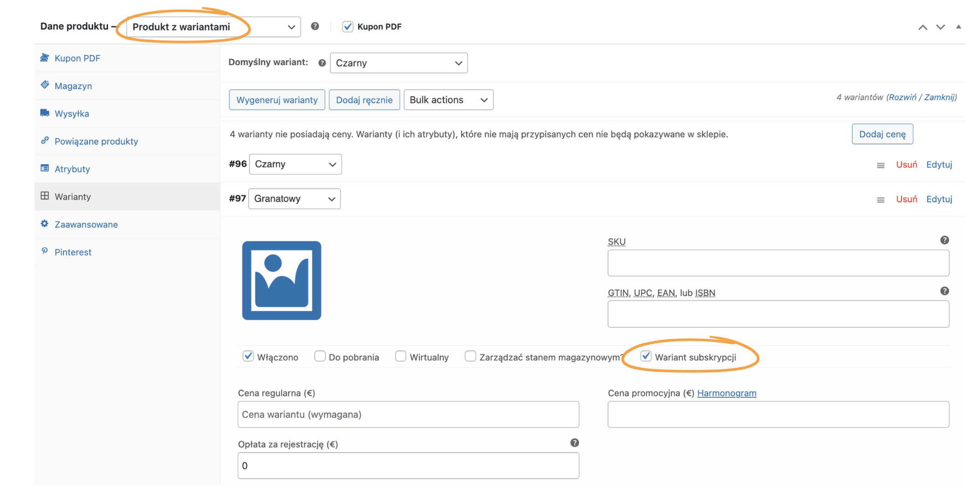Click the Cena regularna input field
The width and height of the screenshot is (980, 497).
click(408, 414)
